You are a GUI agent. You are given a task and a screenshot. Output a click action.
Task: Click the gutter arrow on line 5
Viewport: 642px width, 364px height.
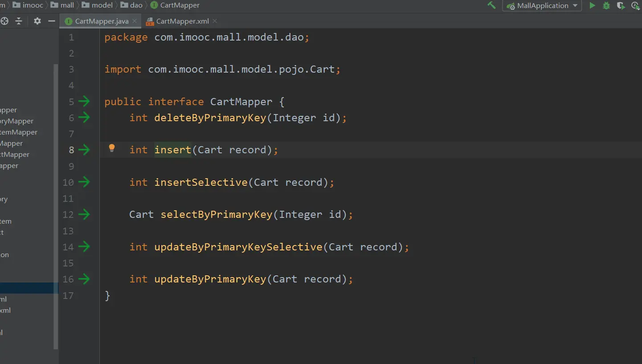tap(84, 102)
